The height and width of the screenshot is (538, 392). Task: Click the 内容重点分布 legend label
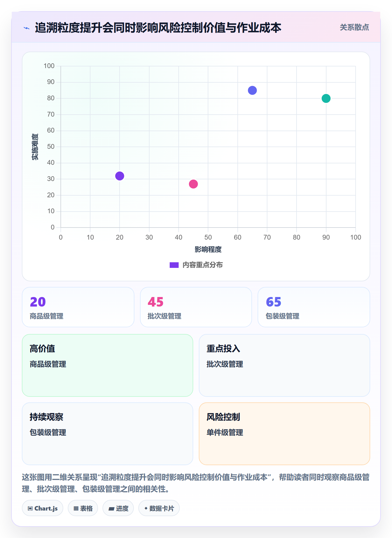pos(202,265)
